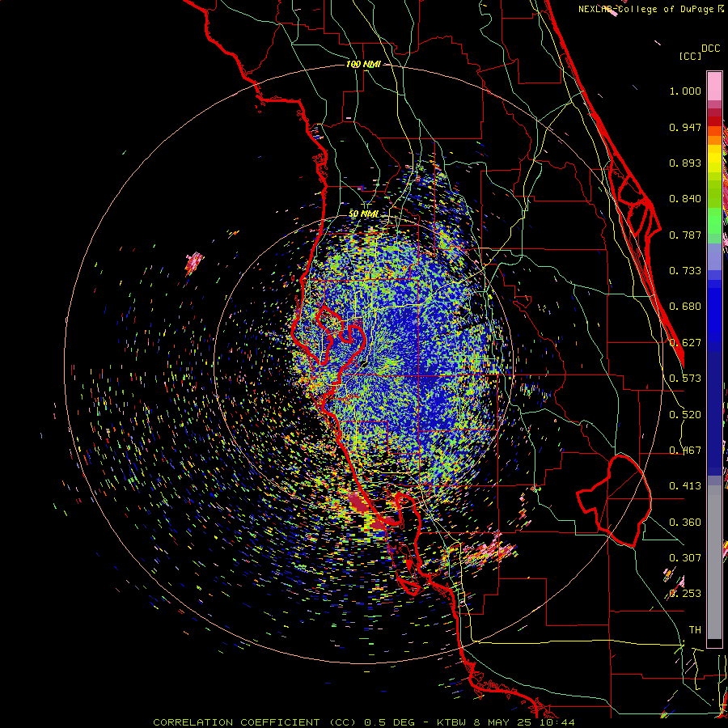
Task: Select the 0.413 legend value
Action: point(685,486)
